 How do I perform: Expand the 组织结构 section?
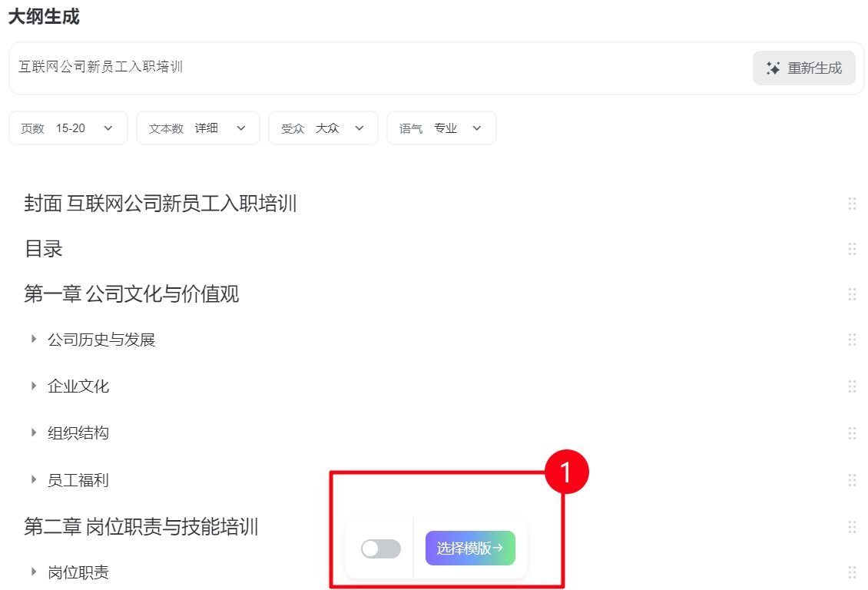34,433
